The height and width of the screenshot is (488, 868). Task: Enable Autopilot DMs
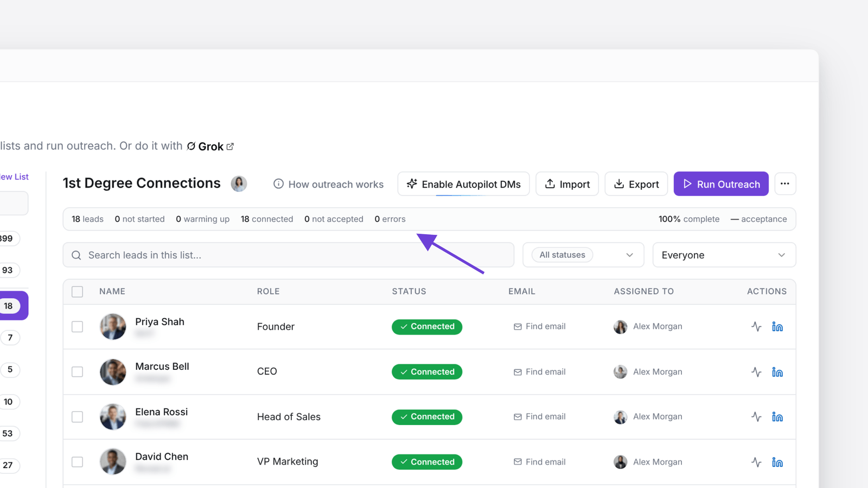click(x=463, y=184)
